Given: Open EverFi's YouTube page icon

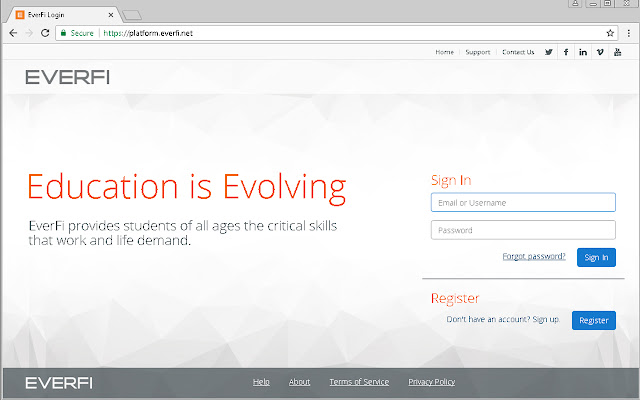Looking at the screenshot, I should (x=618, y=52).
